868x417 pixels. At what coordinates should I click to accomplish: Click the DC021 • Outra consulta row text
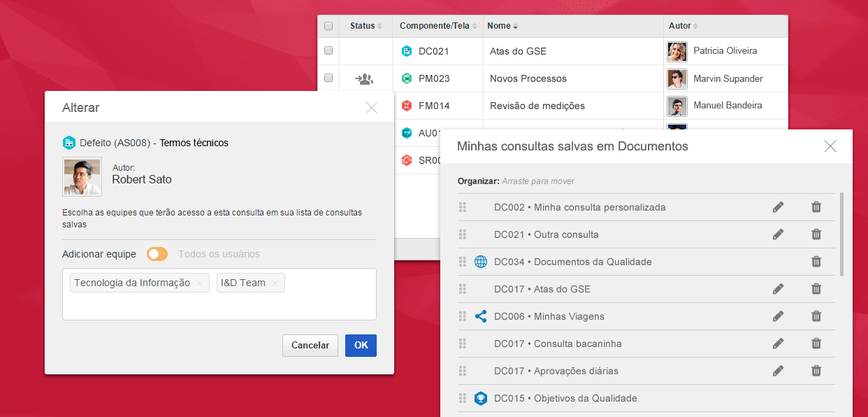tap(547, 234)
